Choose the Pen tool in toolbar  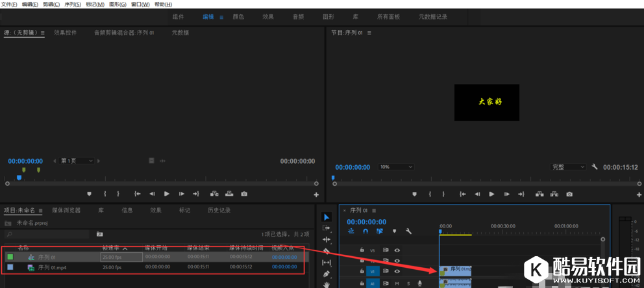click(327, 274)
